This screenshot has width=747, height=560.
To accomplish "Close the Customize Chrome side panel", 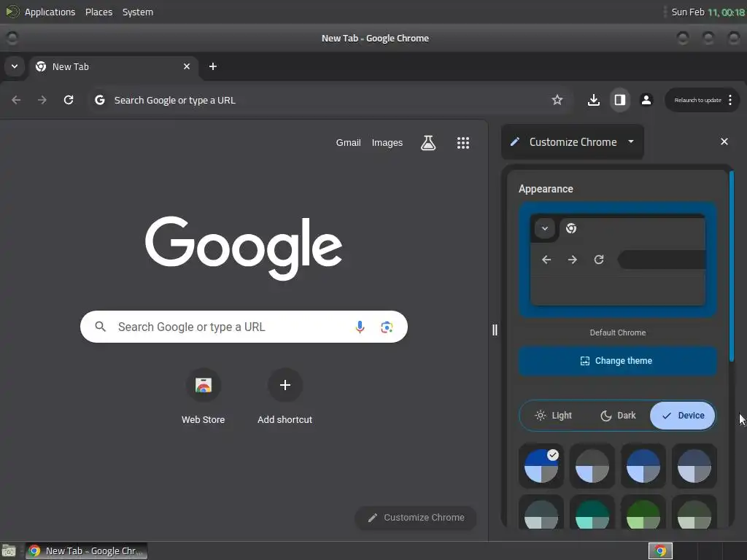I will 724,141.
